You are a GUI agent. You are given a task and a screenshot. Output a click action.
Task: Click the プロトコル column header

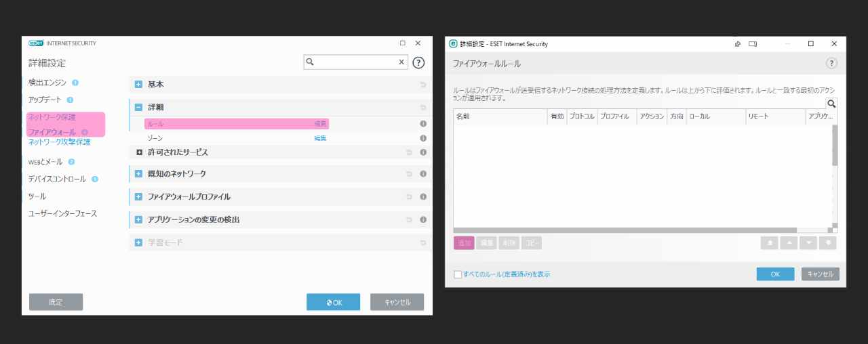(x=582, y=116)
